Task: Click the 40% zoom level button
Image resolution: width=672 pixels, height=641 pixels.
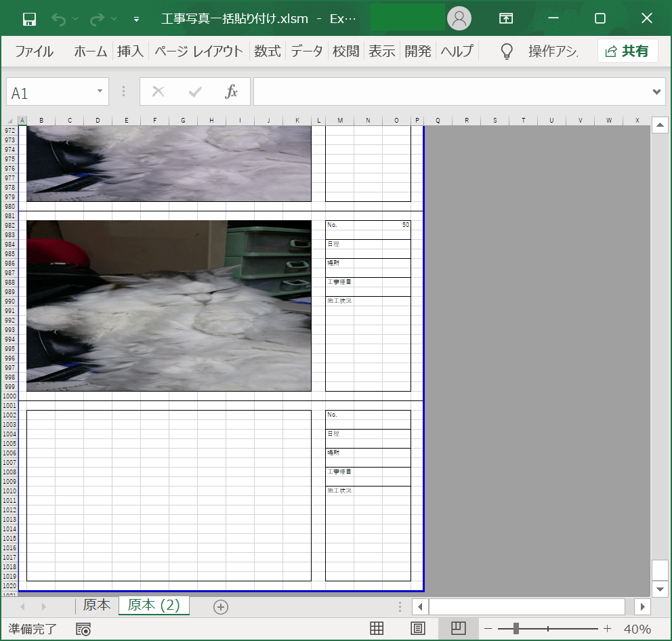Action: 637,629
